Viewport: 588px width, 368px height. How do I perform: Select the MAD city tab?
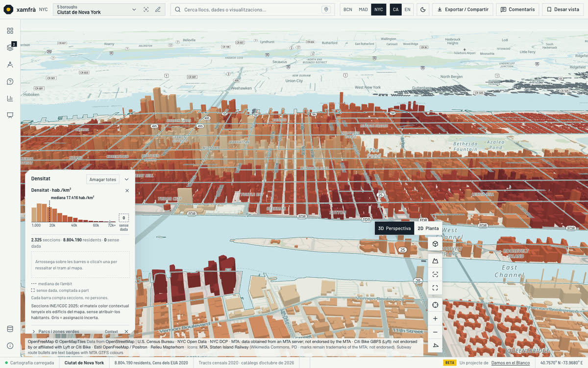(363, 9)
